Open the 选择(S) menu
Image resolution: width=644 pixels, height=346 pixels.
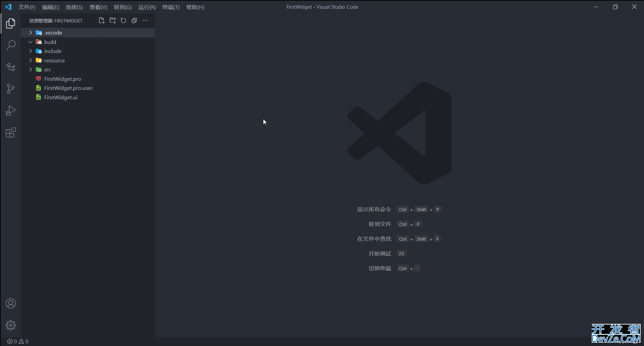click(74, 7)
